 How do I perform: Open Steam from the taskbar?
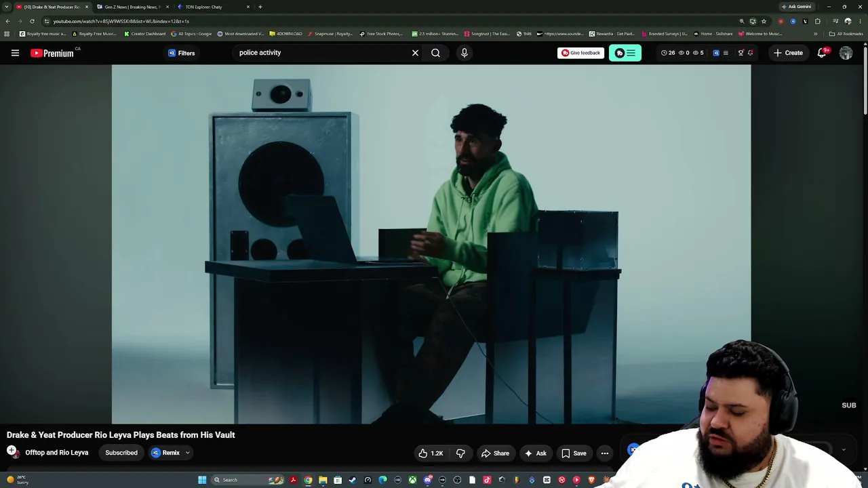click(353, 480)
